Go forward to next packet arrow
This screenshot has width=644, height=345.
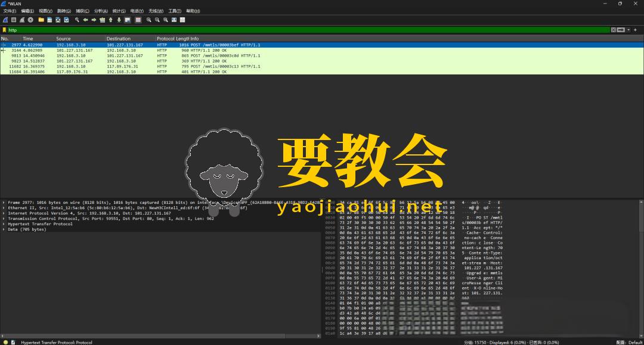(x=94, y=20)
